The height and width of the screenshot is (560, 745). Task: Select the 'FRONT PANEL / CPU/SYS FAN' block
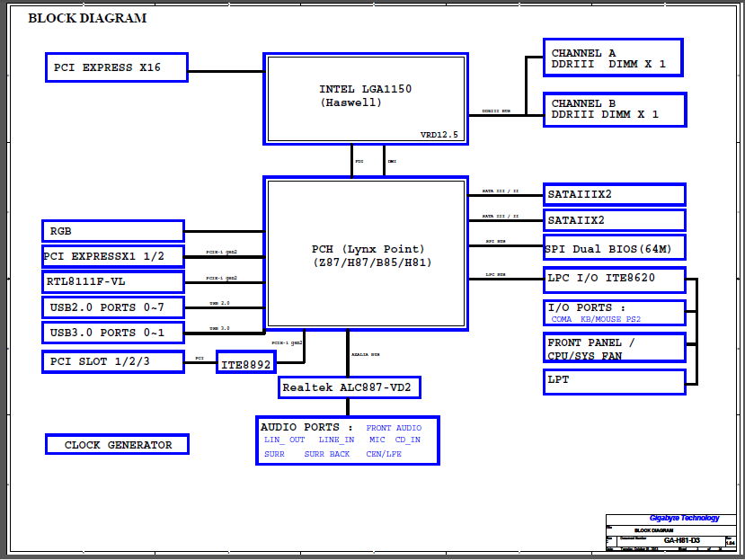615,348
